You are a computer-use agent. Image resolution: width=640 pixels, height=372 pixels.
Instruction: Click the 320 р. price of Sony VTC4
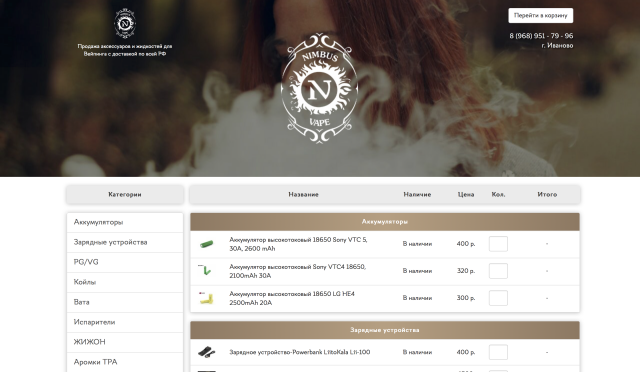466,271
